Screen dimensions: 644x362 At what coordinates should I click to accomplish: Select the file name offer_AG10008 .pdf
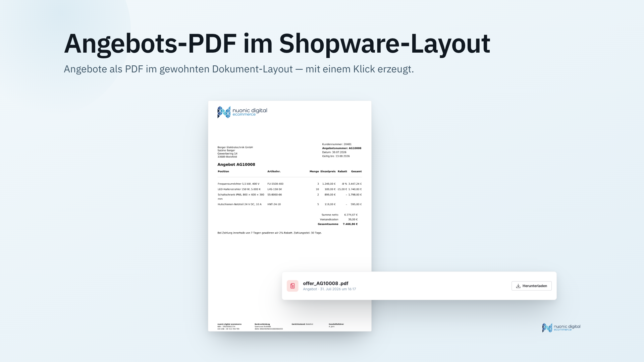326,283
